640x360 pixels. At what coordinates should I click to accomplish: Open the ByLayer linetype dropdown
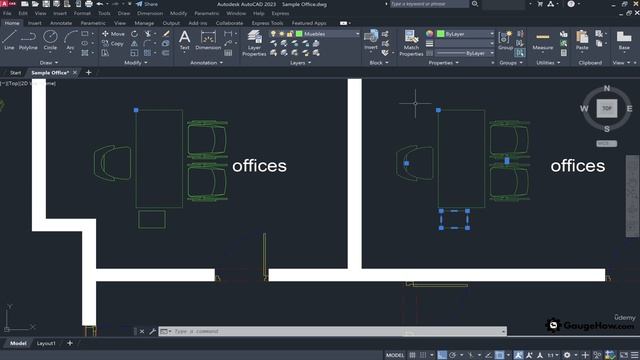click(x=491, y=53)
